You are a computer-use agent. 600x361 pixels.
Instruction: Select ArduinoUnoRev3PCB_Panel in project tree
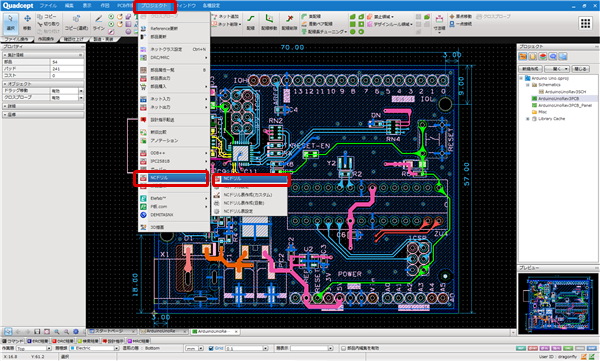click(x=565, y=105)
